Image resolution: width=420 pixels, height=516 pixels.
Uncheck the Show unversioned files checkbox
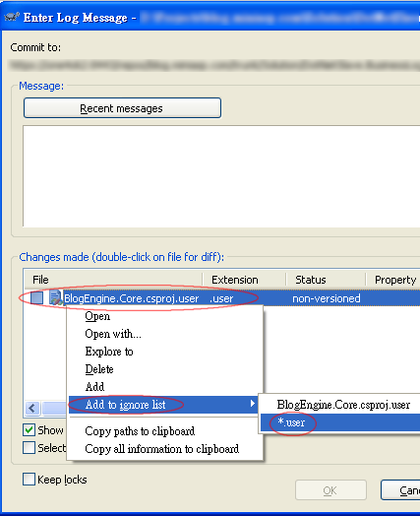click(30, 430)
